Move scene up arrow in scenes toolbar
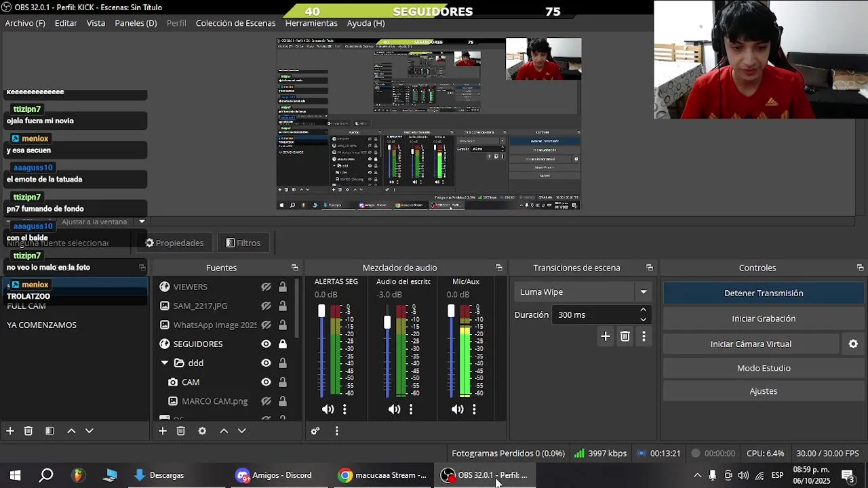Screen dimensions: 868x488 tap(71, 431)
